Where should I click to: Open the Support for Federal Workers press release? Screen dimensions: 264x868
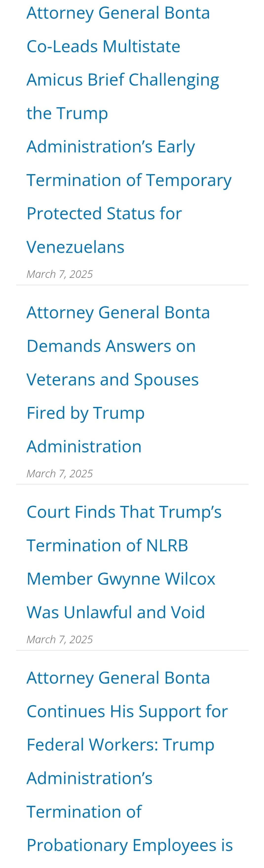point(130,762)
